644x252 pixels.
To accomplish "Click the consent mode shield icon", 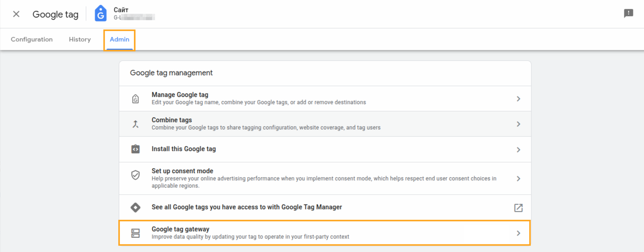I will [x=136, y=175].
